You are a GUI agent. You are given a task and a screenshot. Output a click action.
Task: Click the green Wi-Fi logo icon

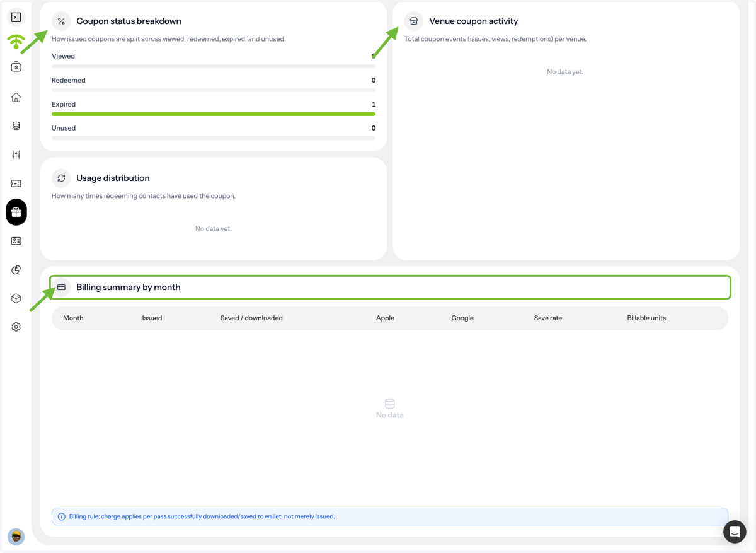tap(16, 42)
